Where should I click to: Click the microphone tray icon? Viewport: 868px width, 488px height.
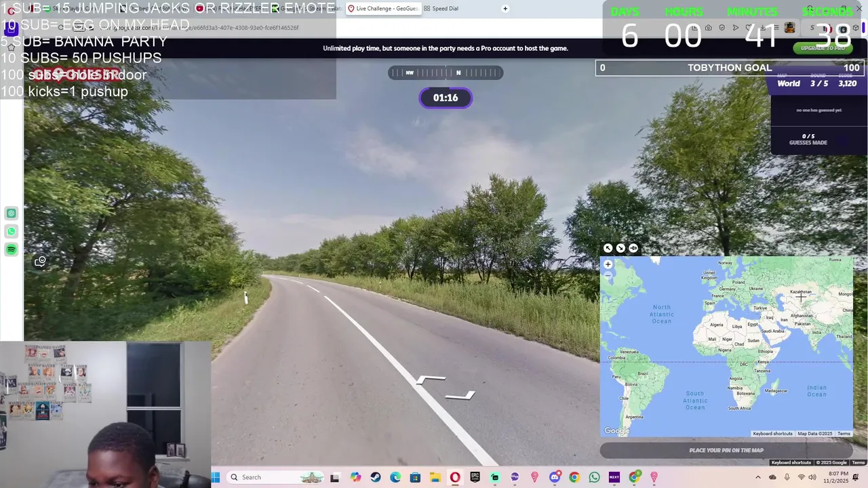[x=787, y=478]
